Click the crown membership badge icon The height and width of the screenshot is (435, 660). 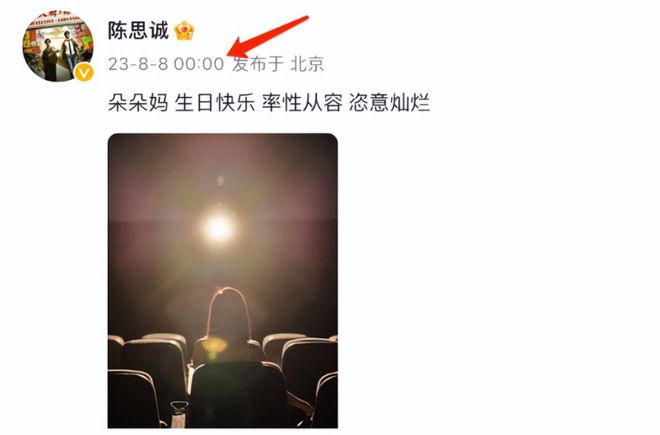pos(184,31)
